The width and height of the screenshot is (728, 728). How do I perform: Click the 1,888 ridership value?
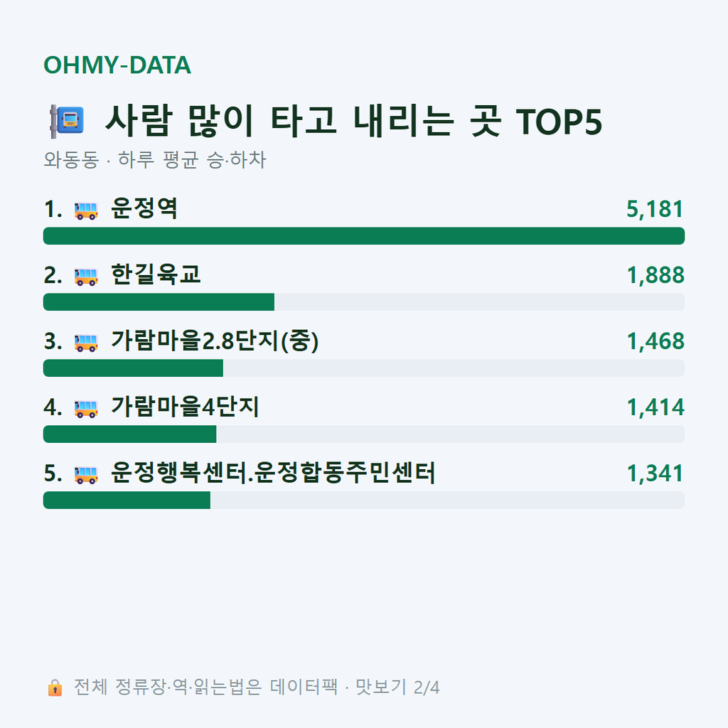click(x=655, y=275)
